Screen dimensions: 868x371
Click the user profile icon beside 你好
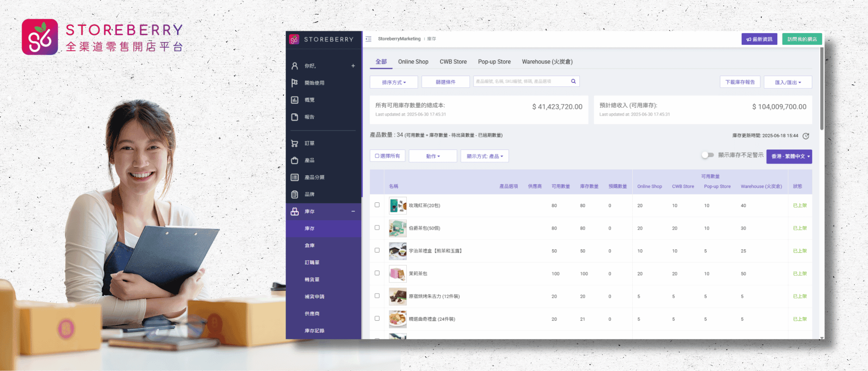295,66
